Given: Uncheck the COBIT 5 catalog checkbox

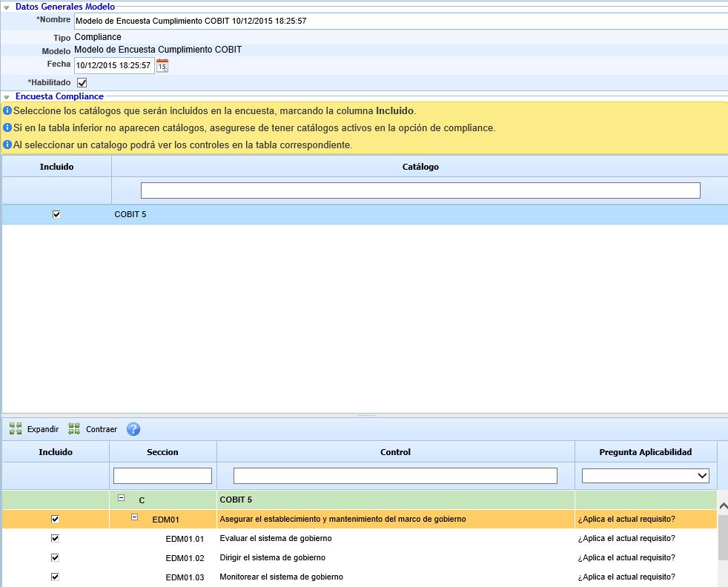Looking at the screenshot, I should click(56, 214).
